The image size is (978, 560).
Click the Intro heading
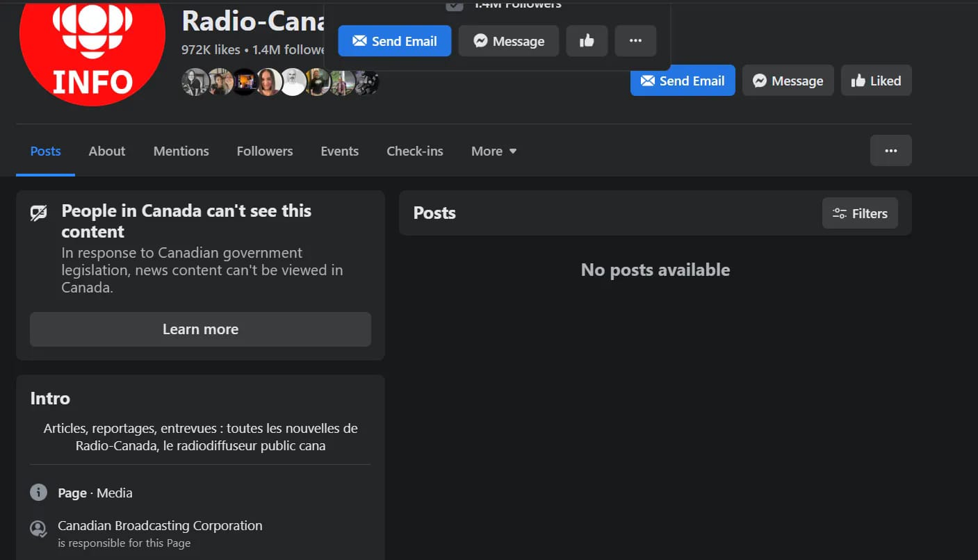[x=50, y=398]
